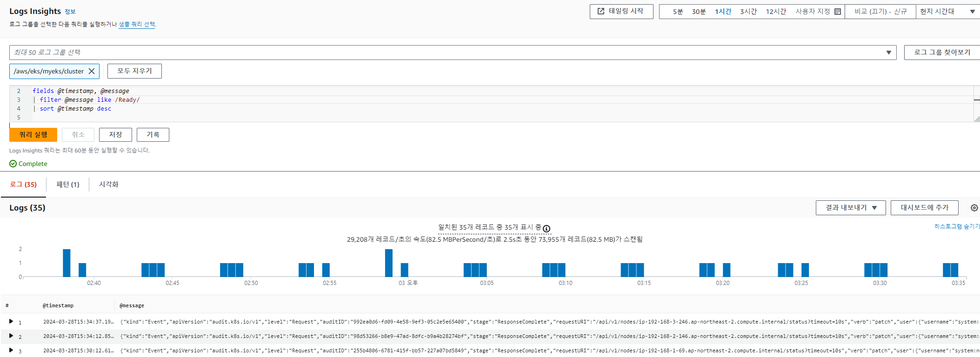Image resolution: width=980 pixels, height=357 pixels.
Task: Open the 현지 시간대 timezone dropdown
Action: [947, 12]
